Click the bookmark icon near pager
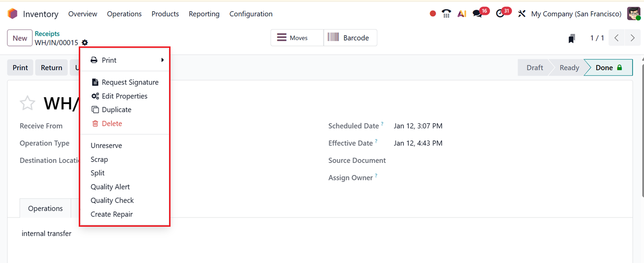The image size is (644, 263). (x=572, y=39)
